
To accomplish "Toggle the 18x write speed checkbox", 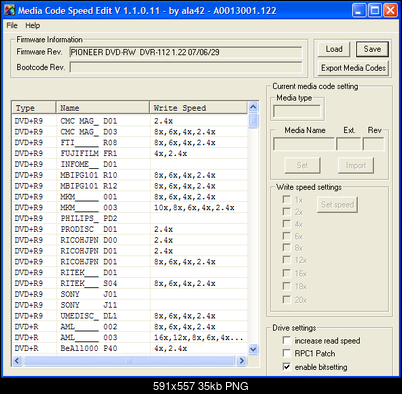I will click(x=286, y=286).
